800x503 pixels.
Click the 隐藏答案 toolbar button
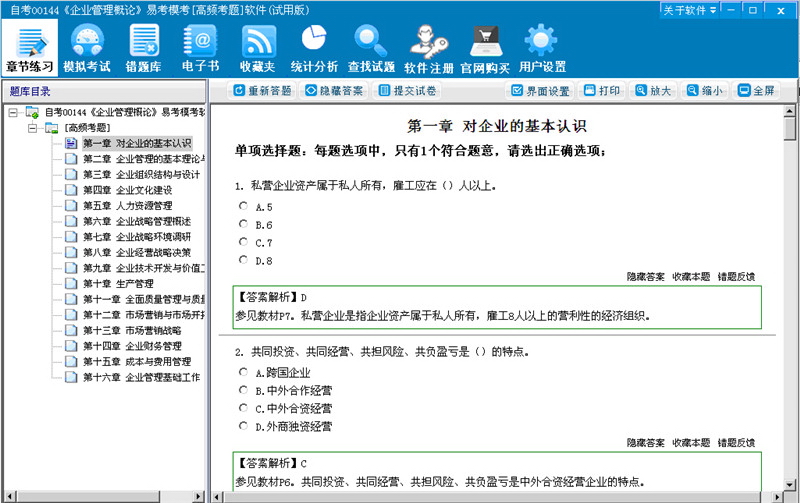point(334,91)
